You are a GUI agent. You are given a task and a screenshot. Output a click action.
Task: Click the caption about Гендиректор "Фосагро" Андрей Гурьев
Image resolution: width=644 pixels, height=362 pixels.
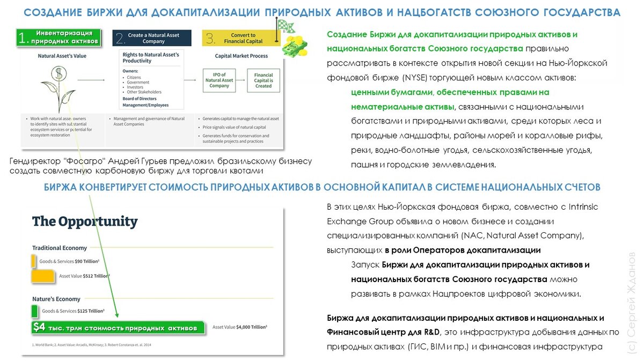point(161,166)
